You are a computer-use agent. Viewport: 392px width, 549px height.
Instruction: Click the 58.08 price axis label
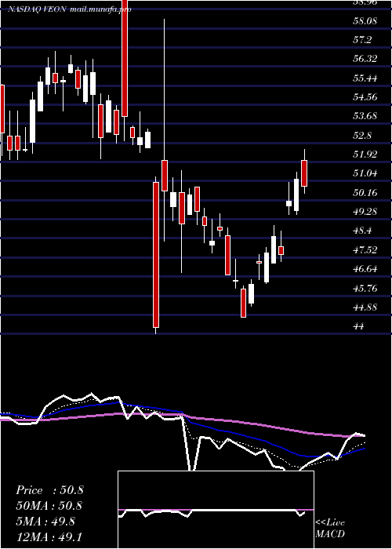365,21
